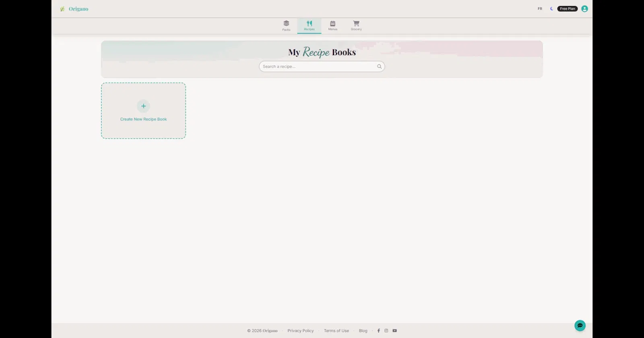Click the Free Plan badge

(x=568, y=9)
